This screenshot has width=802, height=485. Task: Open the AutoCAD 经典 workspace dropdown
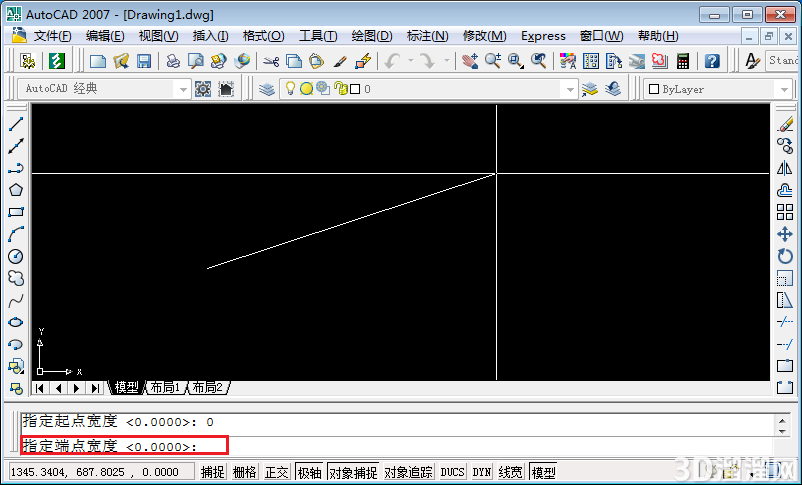tap(183, 90)
